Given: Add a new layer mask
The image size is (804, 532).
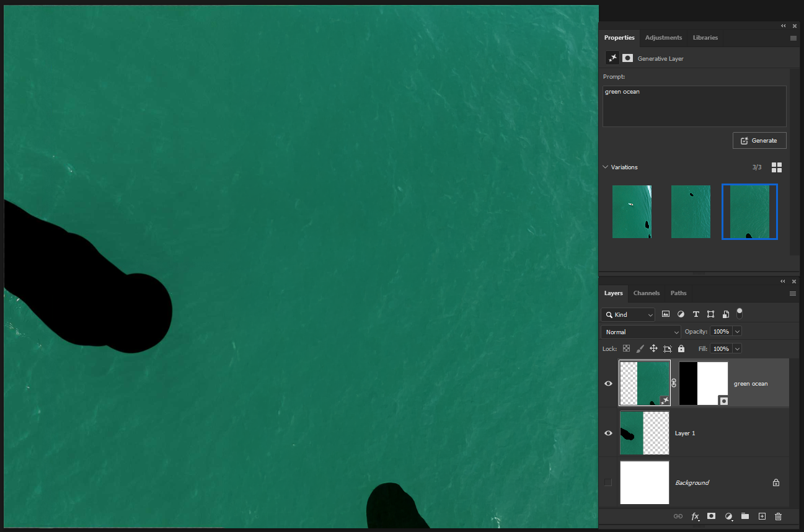Looking at the screenshot, I should pos(711,516).
